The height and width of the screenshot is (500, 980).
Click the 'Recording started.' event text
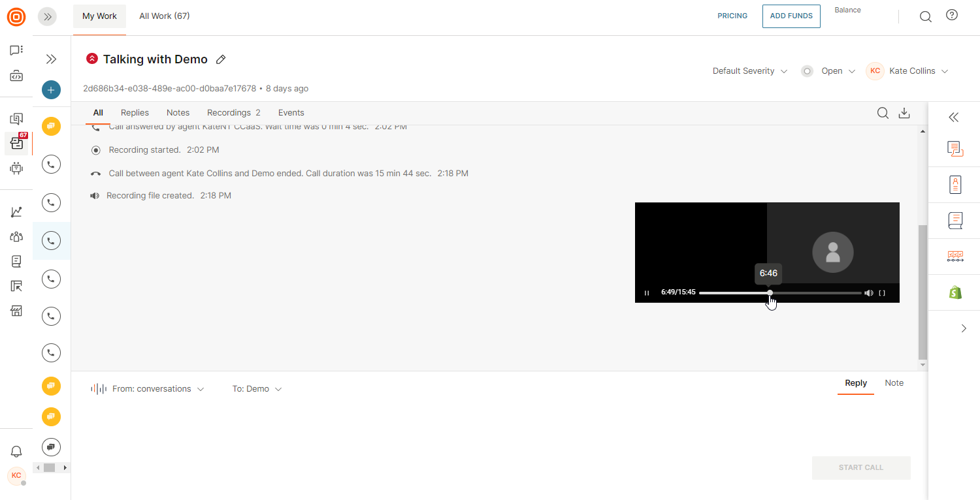point(144,150)
